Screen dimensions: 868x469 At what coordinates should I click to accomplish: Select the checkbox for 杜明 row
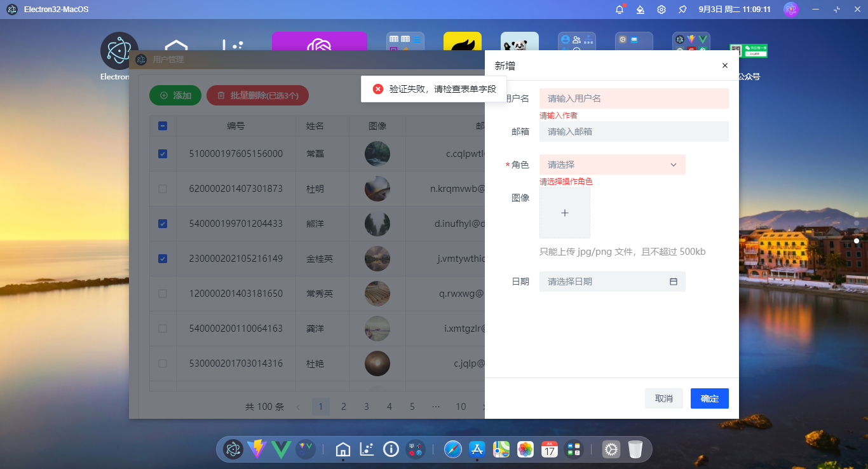click(x=163, y=189)
